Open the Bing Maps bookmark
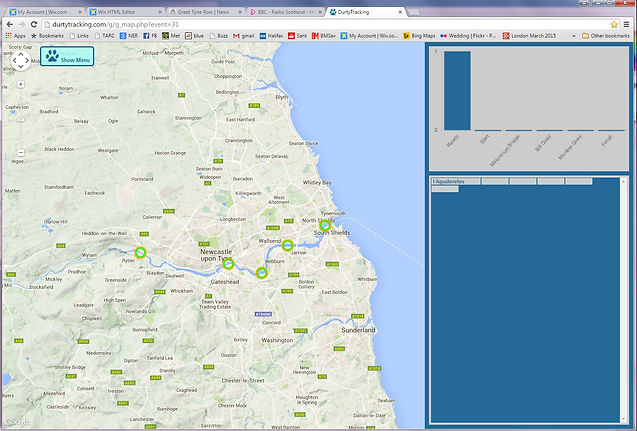The width and height of the screenshot is (637, 431). (x=419, y=36)
